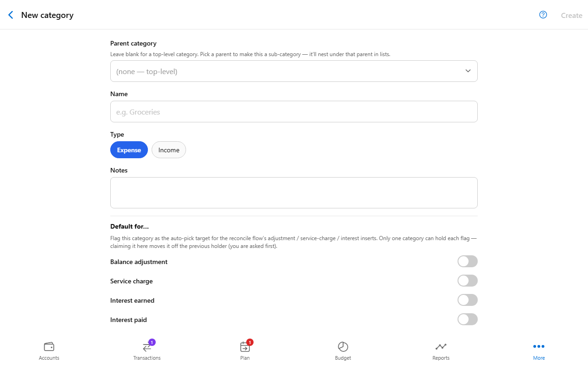Click the "New category" page title
Screen dimensions: 588x368
(47, 15)
